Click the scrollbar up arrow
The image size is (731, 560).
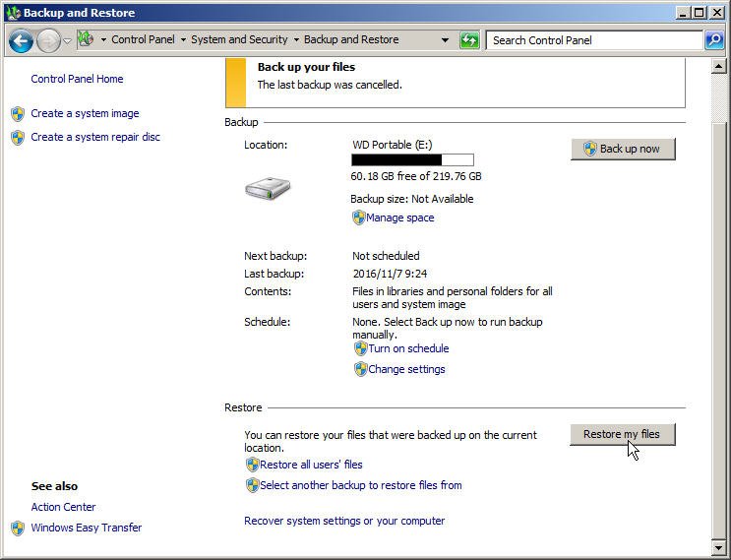point(718,67)
